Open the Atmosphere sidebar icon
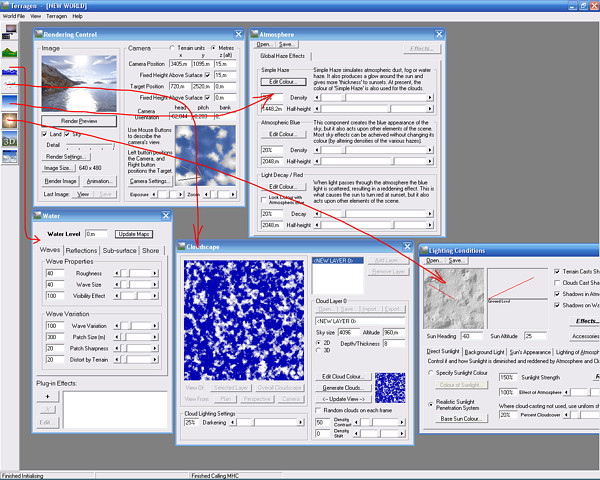 click(10, 103)
